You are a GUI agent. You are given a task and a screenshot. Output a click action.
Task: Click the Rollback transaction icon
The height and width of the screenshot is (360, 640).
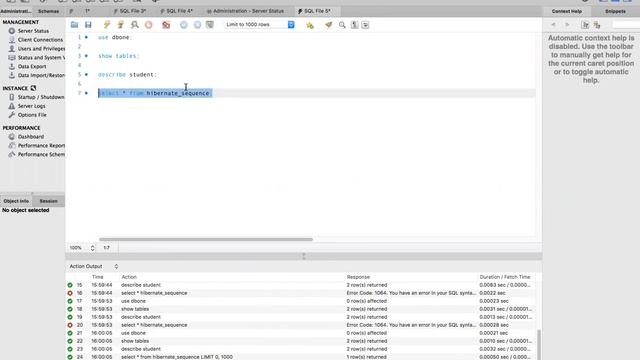coord(198,25)
